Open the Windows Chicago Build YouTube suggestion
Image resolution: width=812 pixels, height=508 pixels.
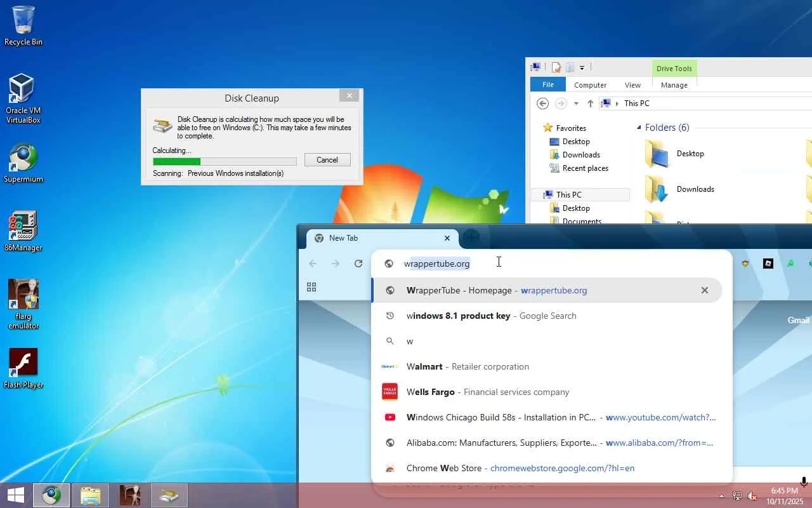coord(547,417)
